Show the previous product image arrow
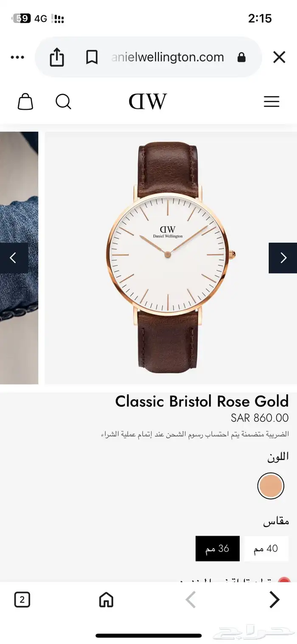 (14, 258)
